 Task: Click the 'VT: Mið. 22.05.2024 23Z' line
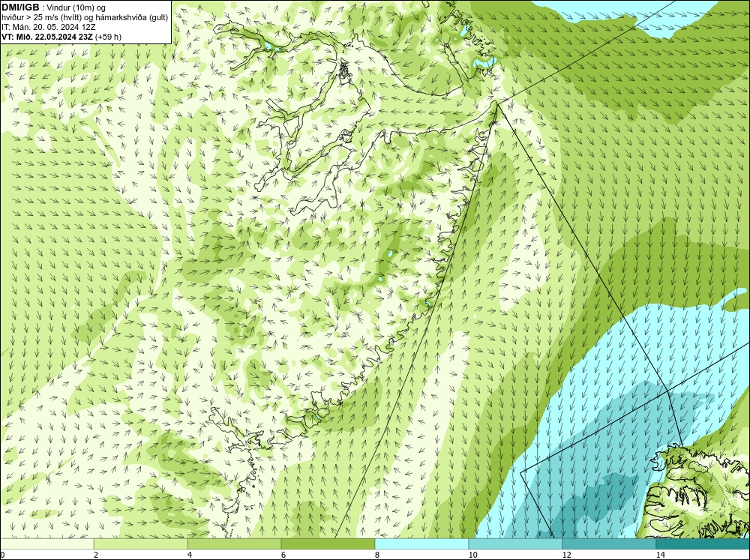click(47, 37)
